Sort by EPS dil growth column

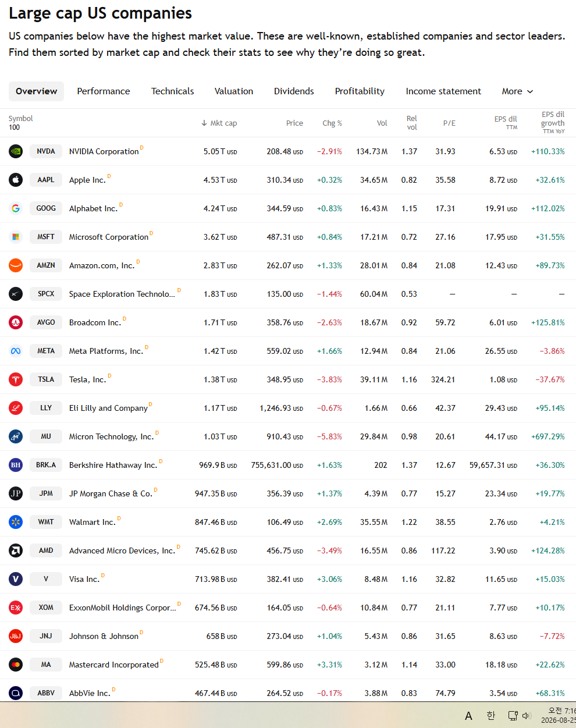tap(553, 122)
